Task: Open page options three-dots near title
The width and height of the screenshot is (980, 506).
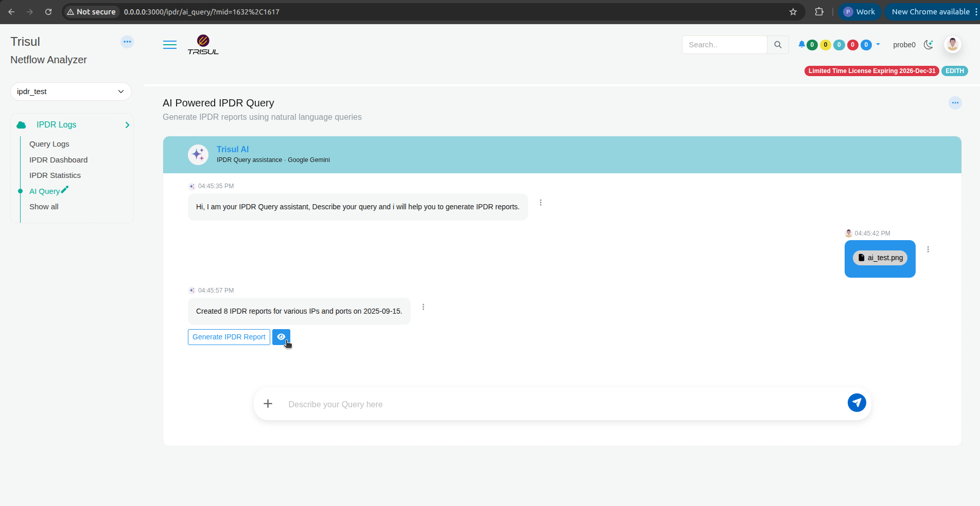Action: (955, 103)
